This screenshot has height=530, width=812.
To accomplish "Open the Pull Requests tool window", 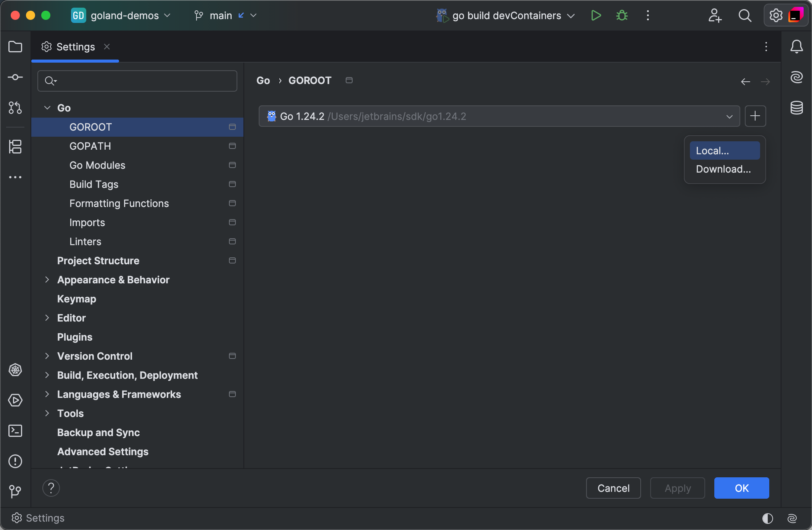I will (15, 108).
